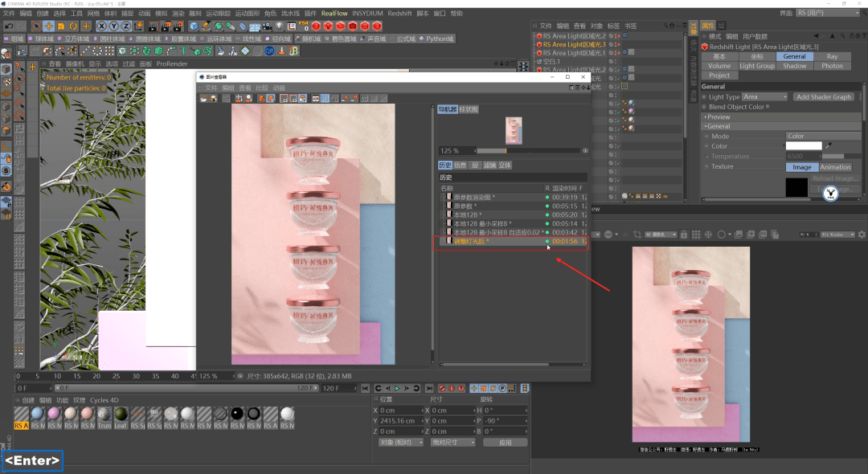Click the Add Shader Graph button

tap(824, 97)
